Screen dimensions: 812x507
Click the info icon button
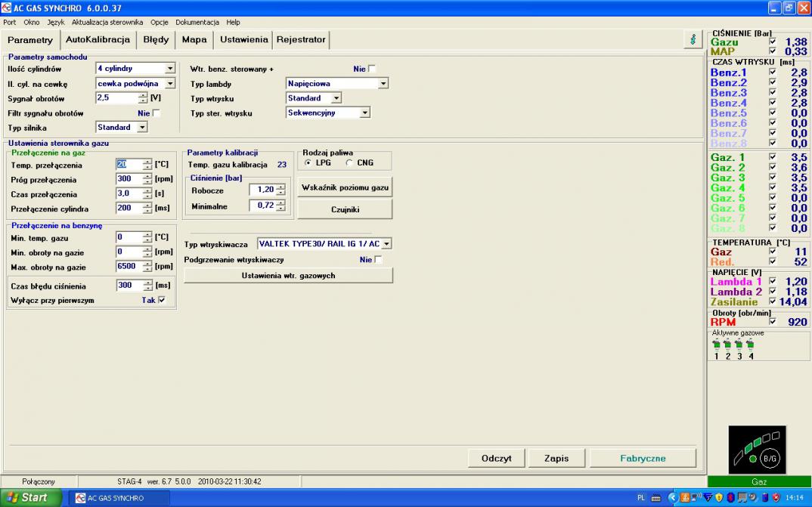(693, 39)
